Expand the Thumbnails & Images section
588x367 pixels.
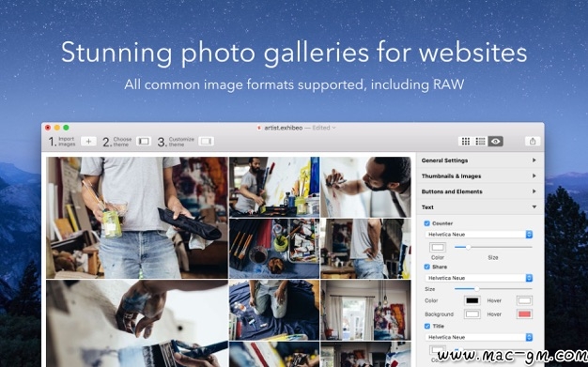point(480,176)
